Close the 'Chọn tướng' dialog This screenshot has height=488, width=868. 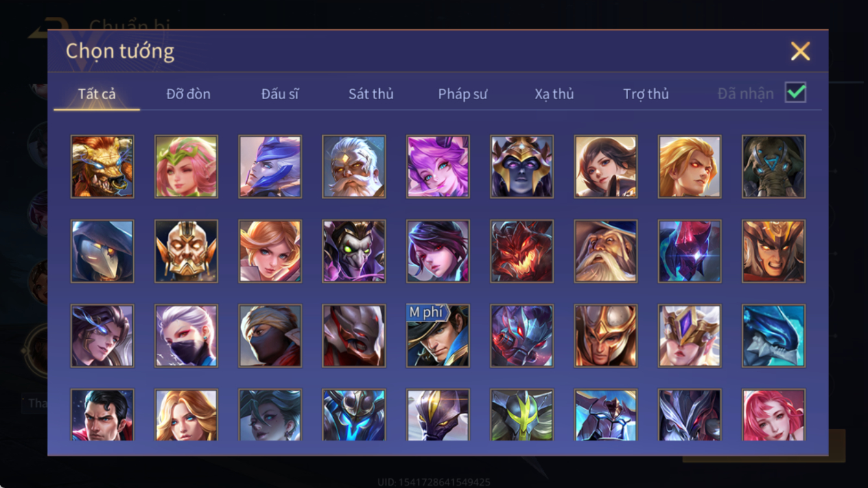[800, 51]
